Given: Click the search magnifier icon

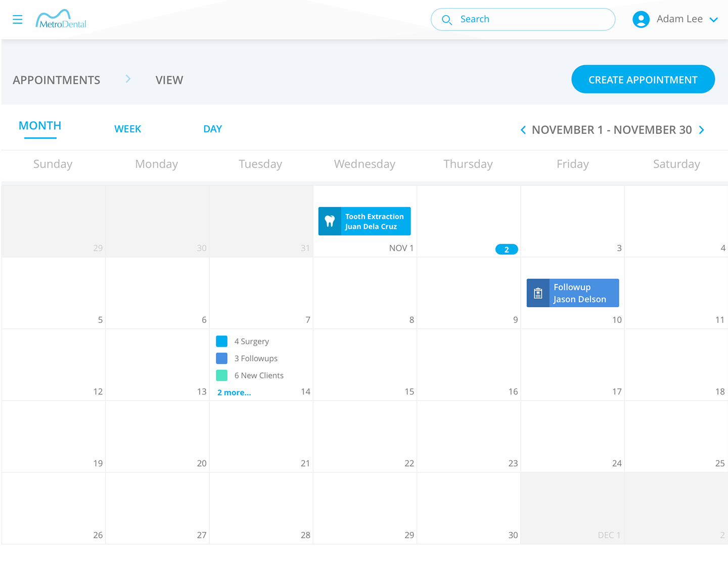Looking at the screenshot, I should [447, 20].
